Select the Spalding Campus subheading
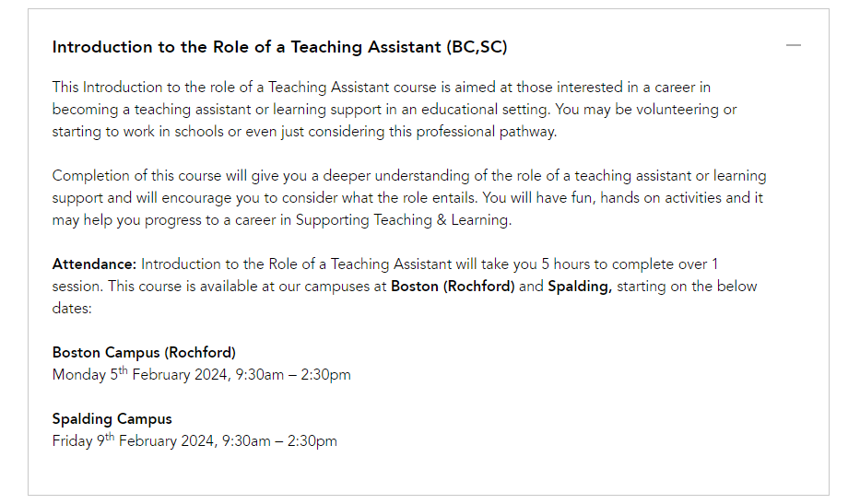This screenshot has height=504, width=860. coord(112,419)
